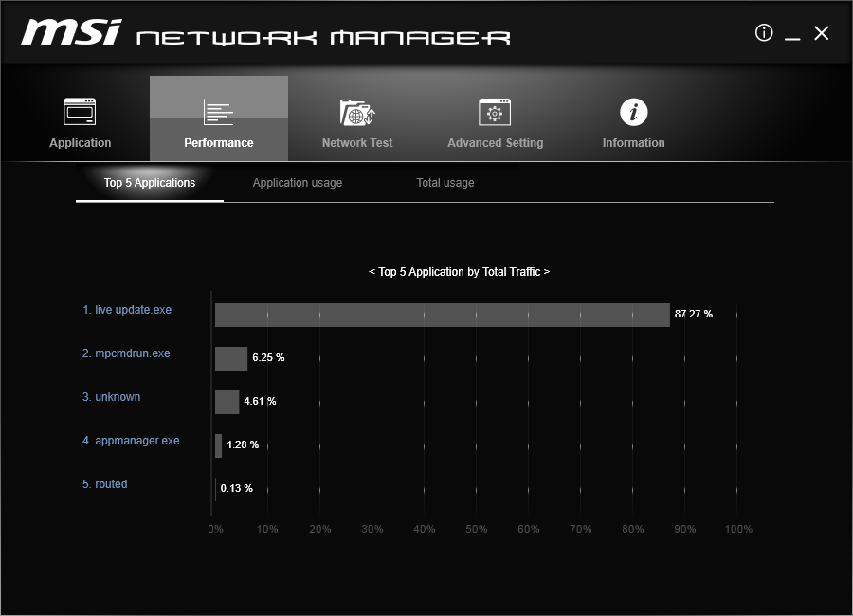
Task: Click the mpcmdrun.exe traffic bar
Action: tap(231, 358)
